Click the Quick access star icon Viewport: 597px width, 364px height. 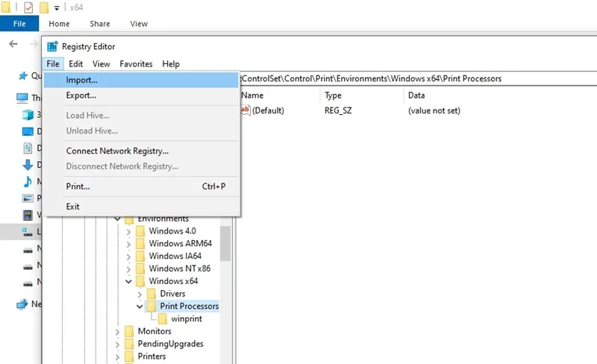[23, 76]
